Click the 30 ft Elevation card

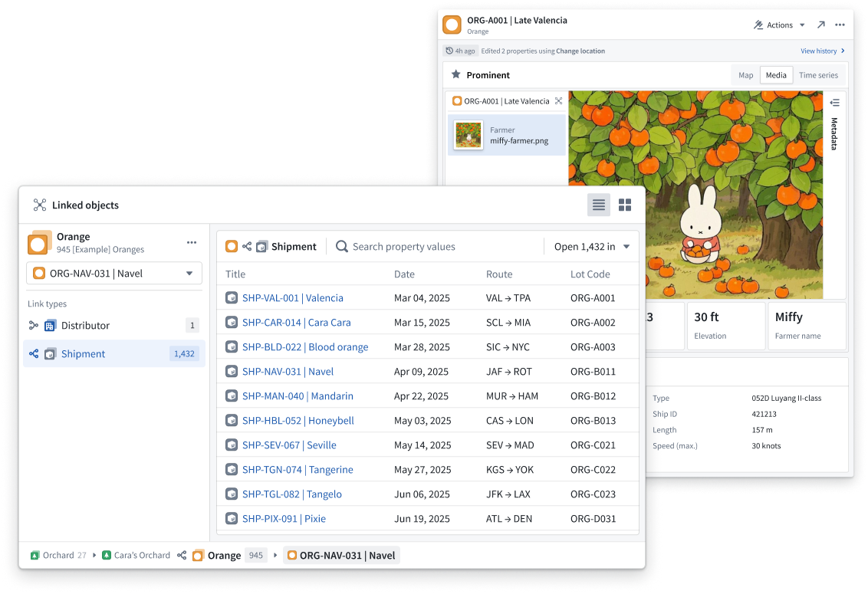(725, 326)
